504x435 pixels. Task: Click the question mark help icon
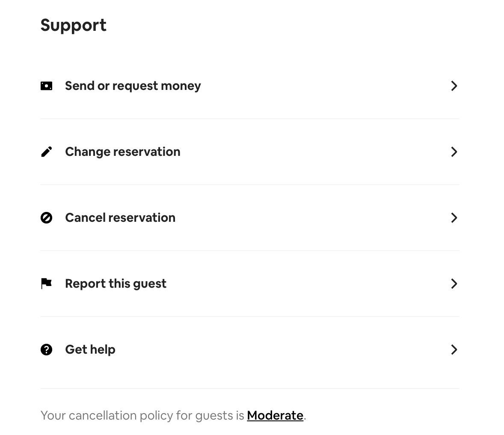pos(46,350)
